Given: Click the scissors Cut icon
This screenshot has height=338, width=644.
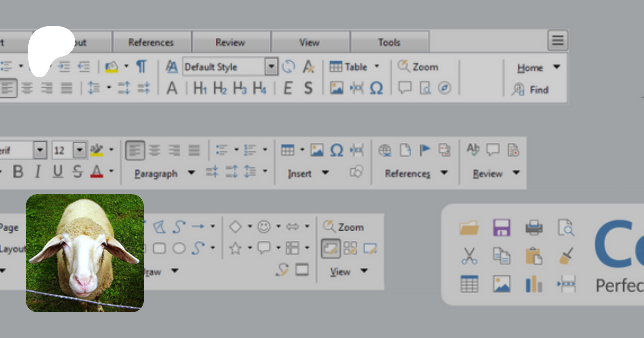Looking at the screenshot, I should pos(469,256).
